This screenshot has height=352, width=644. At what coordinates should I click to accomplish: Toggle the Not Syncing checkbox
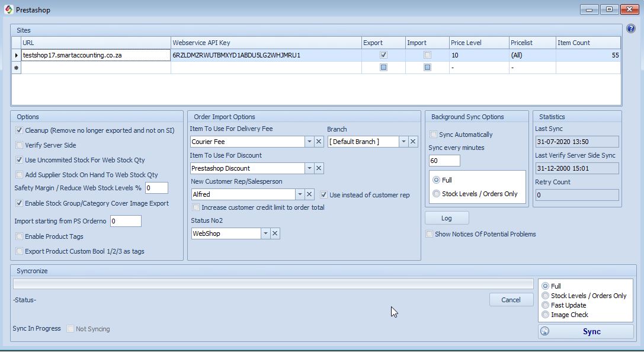(71, 328)
